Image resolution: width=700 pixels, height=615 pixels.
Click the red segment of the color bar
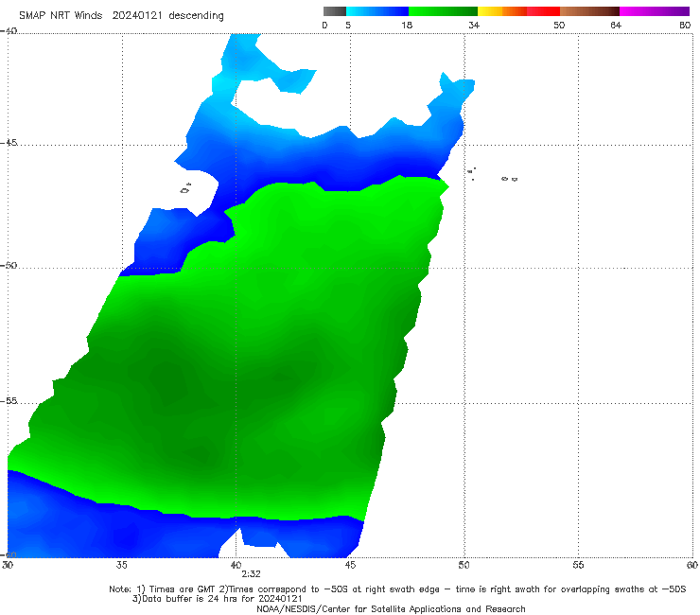click(x=543, y=11)
